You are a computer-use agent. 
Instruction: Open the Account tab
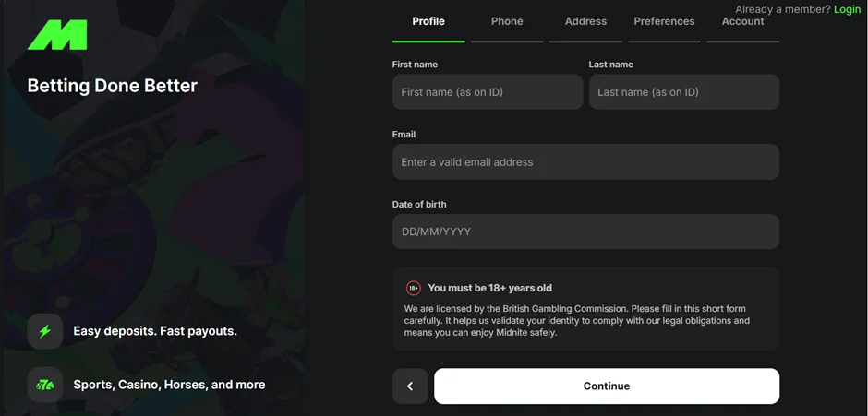[742, 21]
